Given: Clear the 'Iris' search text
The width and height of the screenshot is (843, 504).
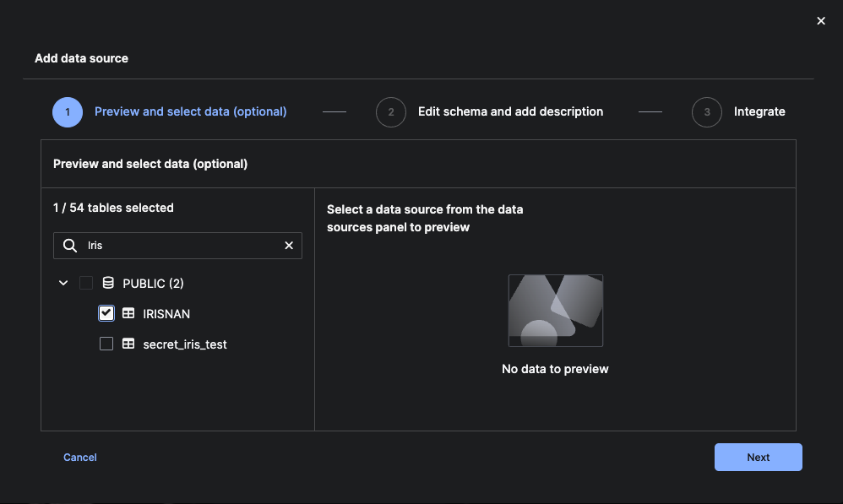Looking at the screenshot, I should [x=289, y=246].
